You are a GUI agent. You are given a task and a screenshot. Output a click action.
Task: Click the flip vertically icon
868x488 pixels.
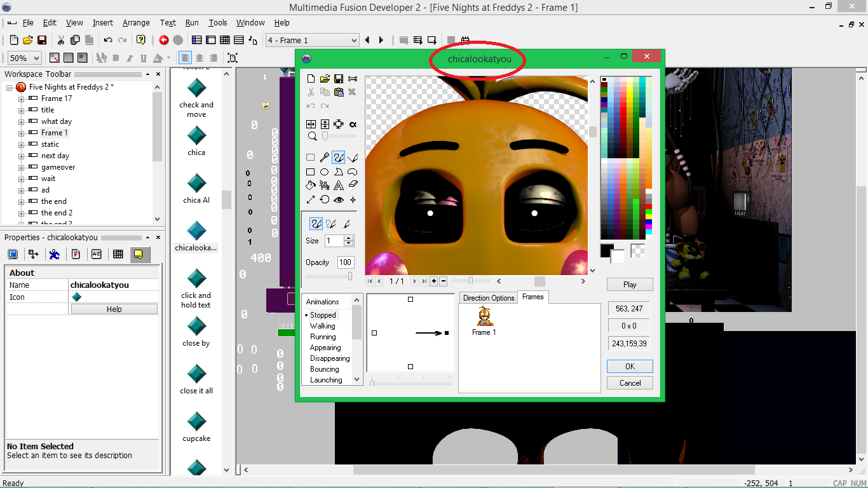coord(325,124)
